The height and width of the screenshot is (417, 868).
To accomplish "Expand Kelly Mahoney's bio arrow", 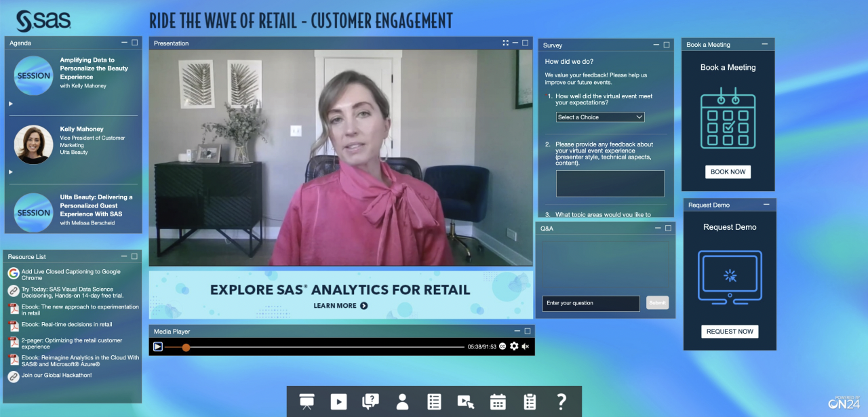I will pyautogui.click(x=10, y=172).
